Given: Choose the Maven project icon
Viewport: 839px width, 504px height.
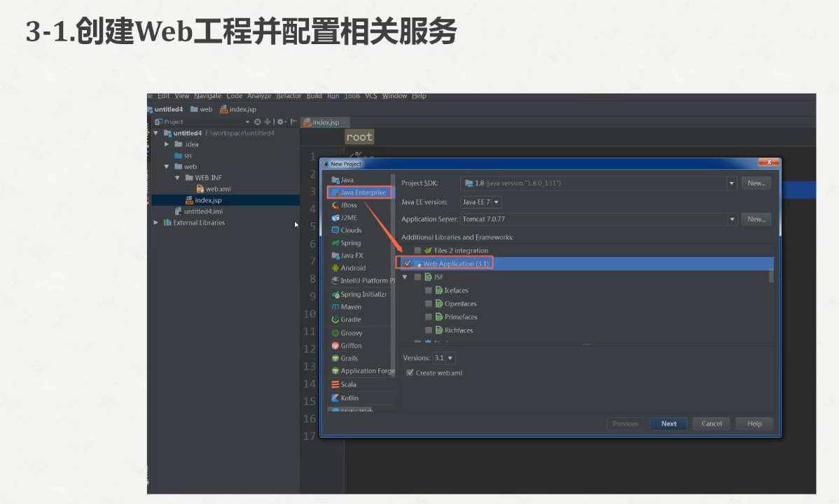Looking at the screenshot, I should pyautogui.click(x=335, y=307).
